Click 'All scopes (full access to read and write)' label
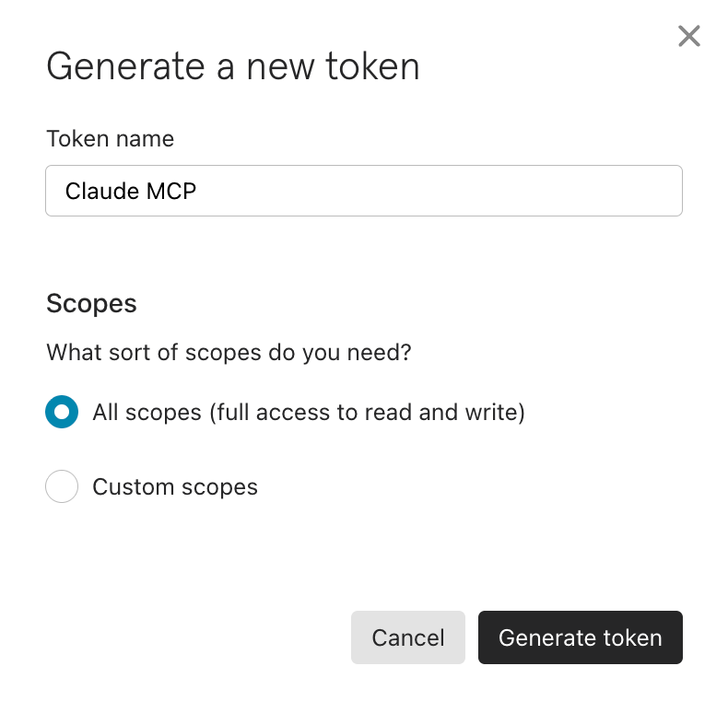 pos(309,412)
